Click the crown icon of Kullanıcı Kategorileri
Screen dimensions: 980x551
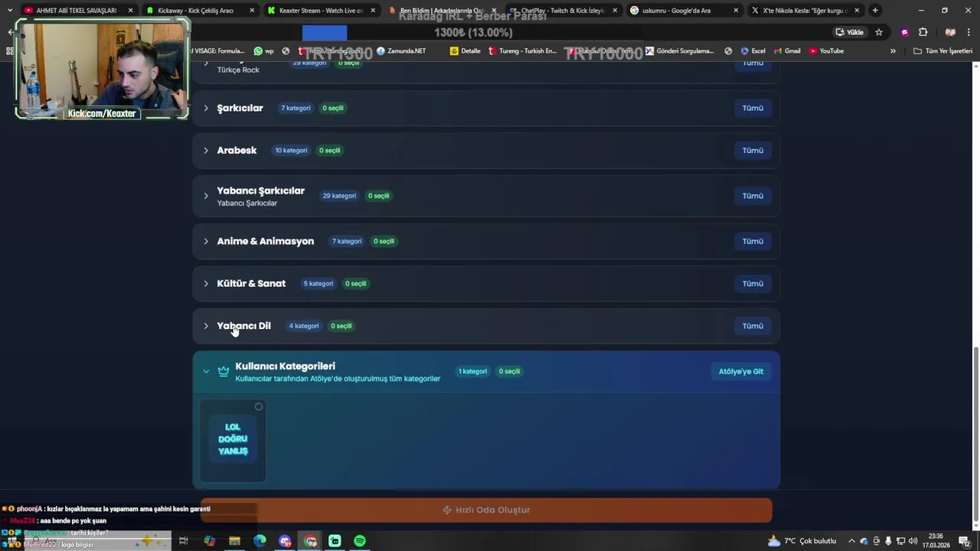coord(224,371)
